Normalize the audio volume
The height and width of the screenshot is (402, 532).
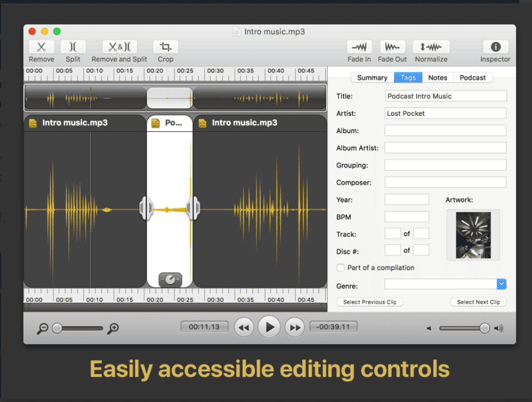coord(431,47)
